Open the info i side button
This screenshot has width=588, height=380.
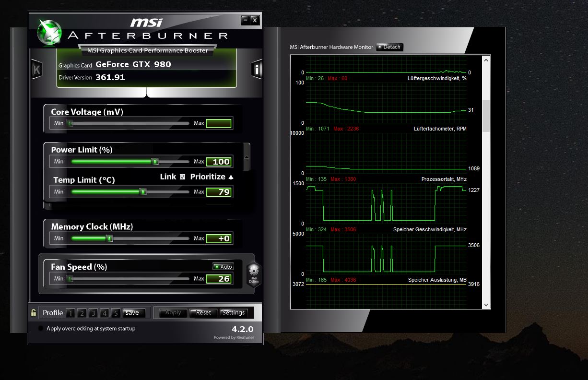(x=257, y=70)
